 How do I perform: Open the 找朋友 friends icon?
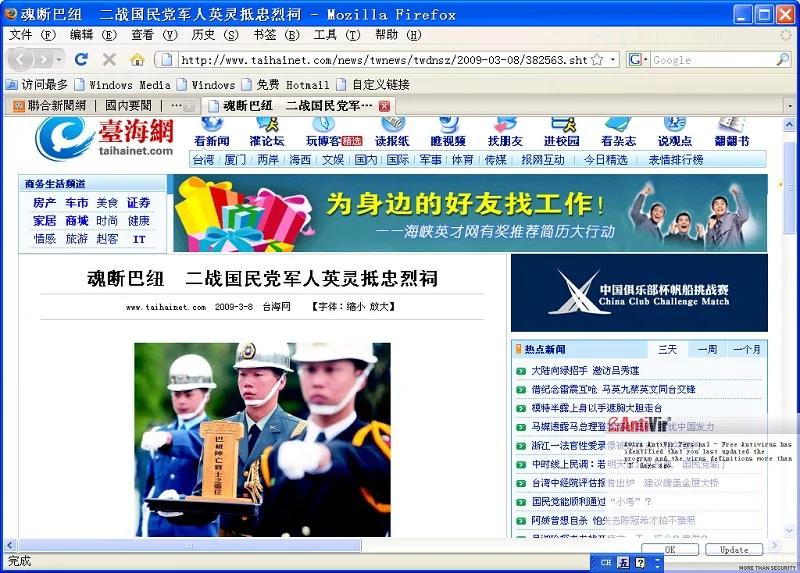click(505, 124)
